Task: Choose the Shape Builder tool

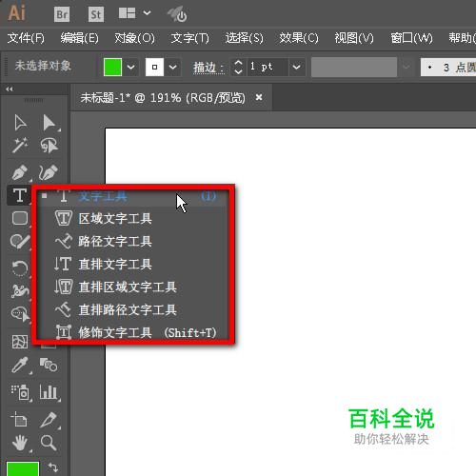Action: click(x=20, y=314)
